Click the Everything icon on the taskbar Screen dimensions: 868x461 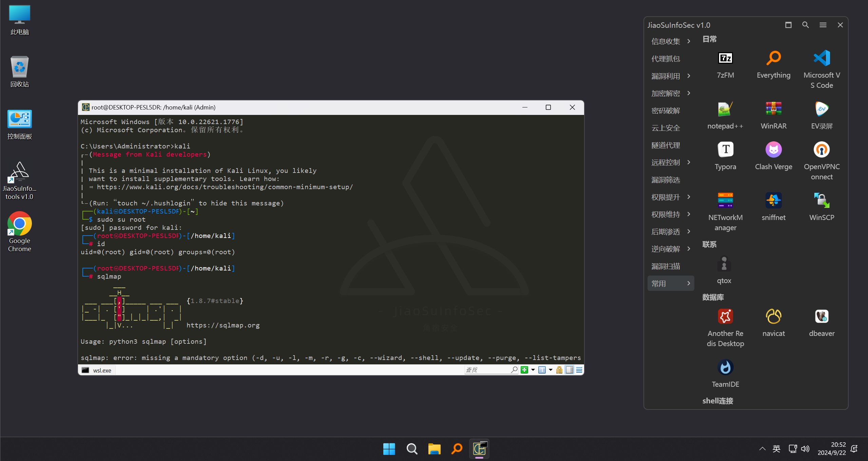click(x=457, y=449)
